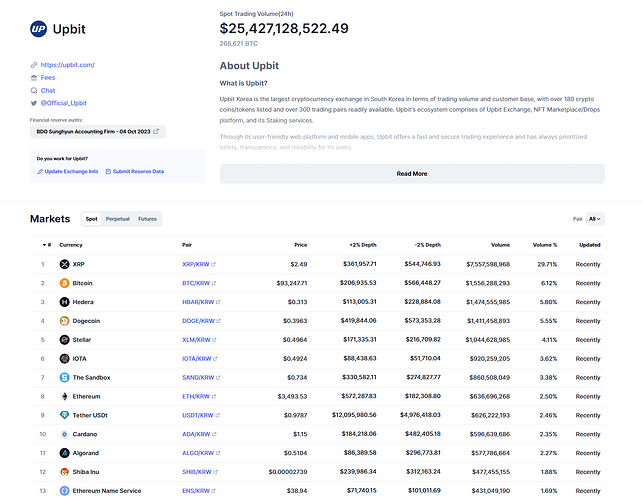The height and width of the screenshot is (500, 643).
Task: Sort by the Updated column header
Action: click(x=590, y=245)
